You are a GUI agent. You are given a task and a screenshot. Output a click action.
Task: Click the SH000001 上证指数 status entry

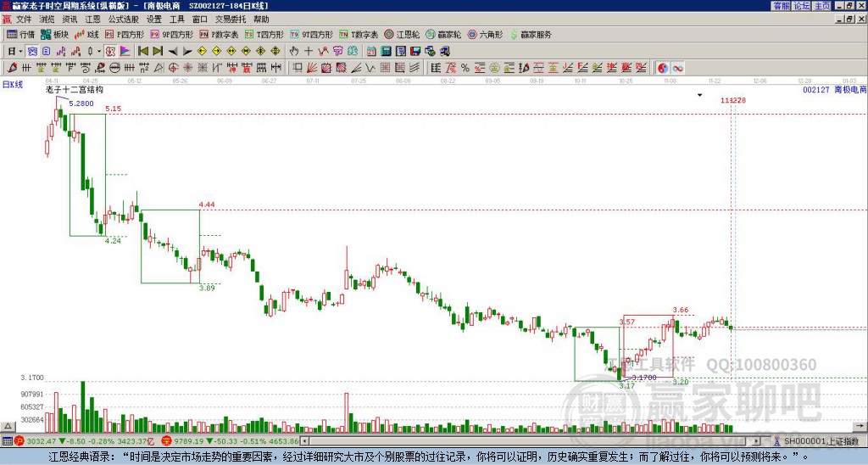pos(821,441)
